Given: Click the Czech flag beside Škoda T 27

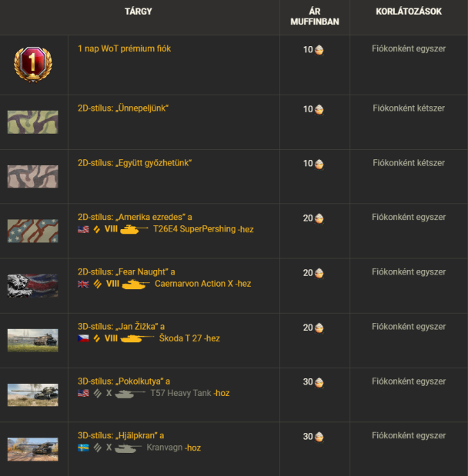Looking at the screenshot, I should click(x=83, y=338).
